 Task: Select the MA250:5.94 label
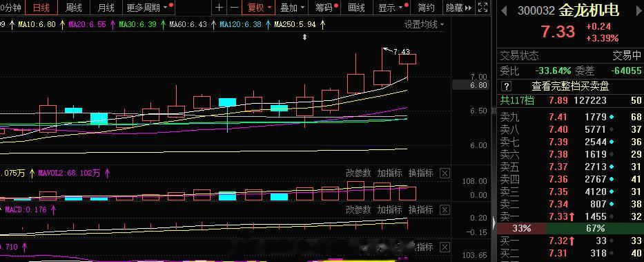295,25
